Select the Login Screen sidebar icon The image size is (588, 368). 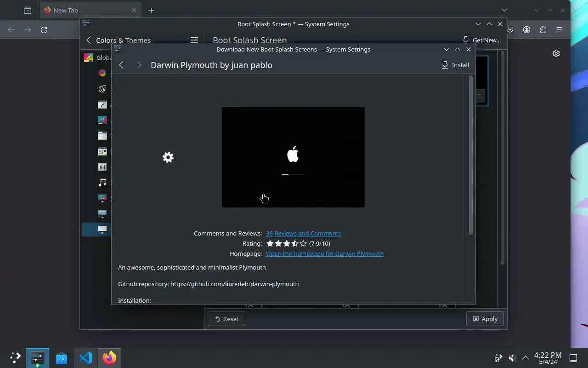[x=102, y=214]
